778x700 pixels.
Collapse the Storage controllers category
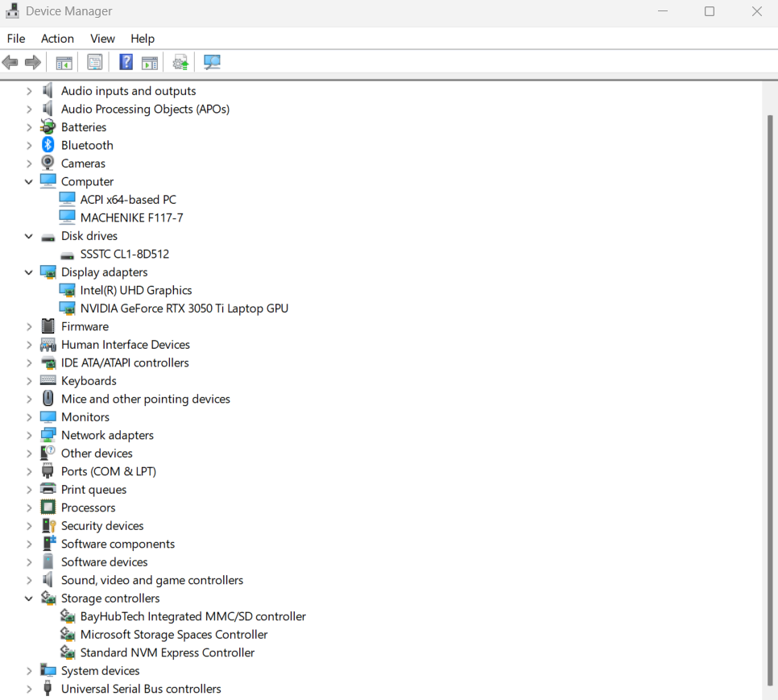[x=29, y=599]
